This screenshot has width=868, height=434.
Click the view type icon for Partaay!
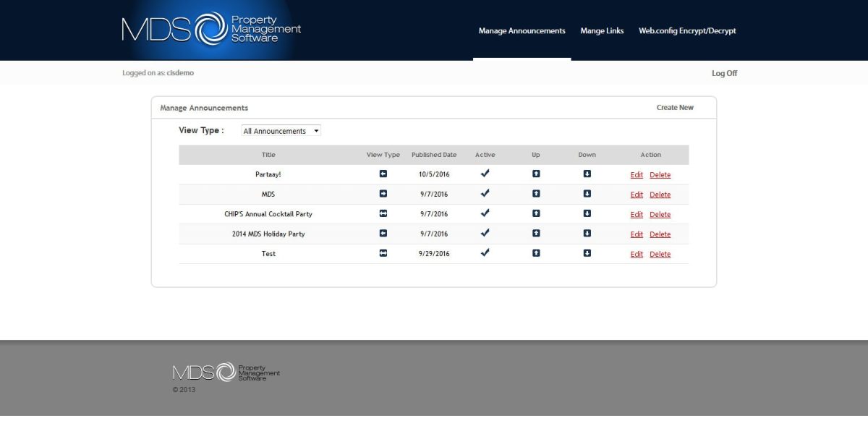[381, 174]
